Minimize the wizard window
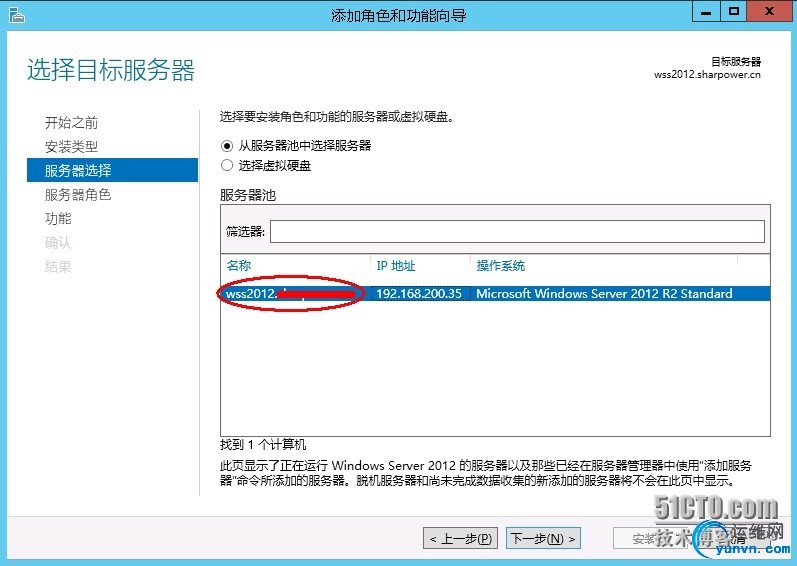 (706, 12)
